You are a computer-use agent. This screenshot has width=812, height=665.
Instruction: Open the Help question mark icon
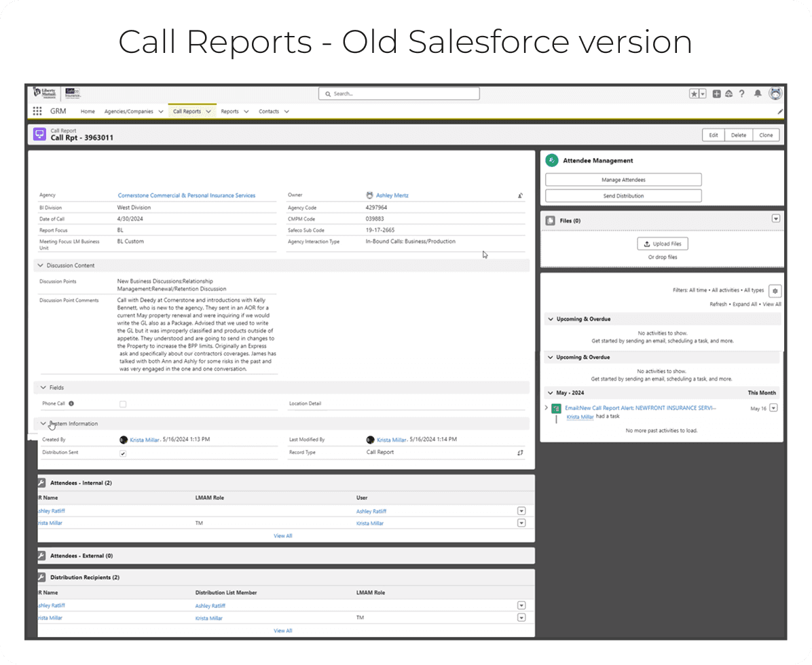coord(741,94)
